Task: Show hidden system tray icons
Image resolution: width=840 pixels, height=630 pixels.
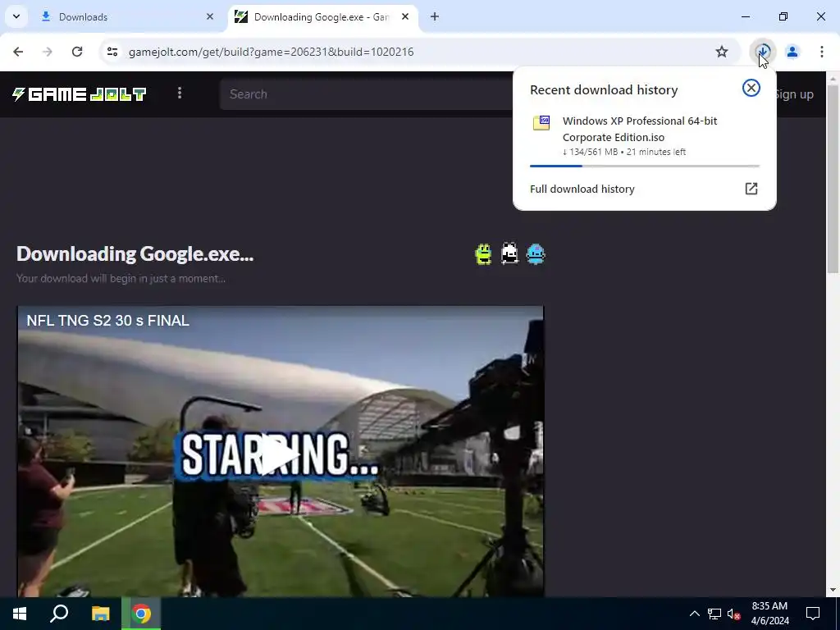Action: [694, 614]
